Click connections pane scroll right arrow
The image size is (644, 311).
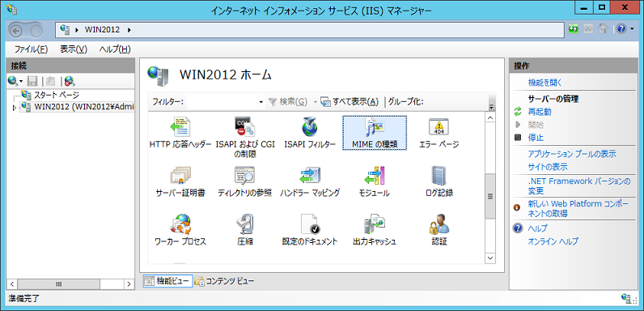pyautogui.click(x=129, y=283)
